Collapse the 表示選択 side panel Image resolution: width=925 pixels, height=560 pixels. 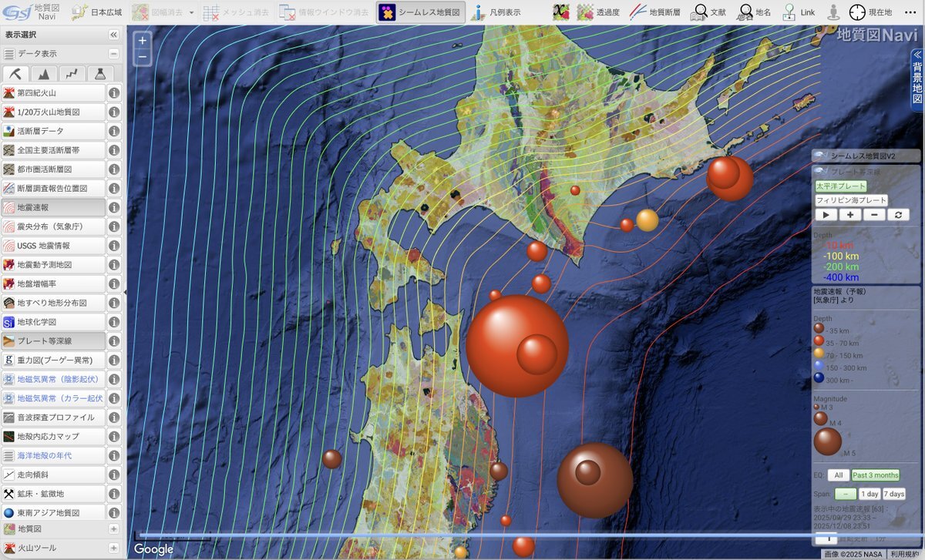pyautogui.click(x=113, y=35)
